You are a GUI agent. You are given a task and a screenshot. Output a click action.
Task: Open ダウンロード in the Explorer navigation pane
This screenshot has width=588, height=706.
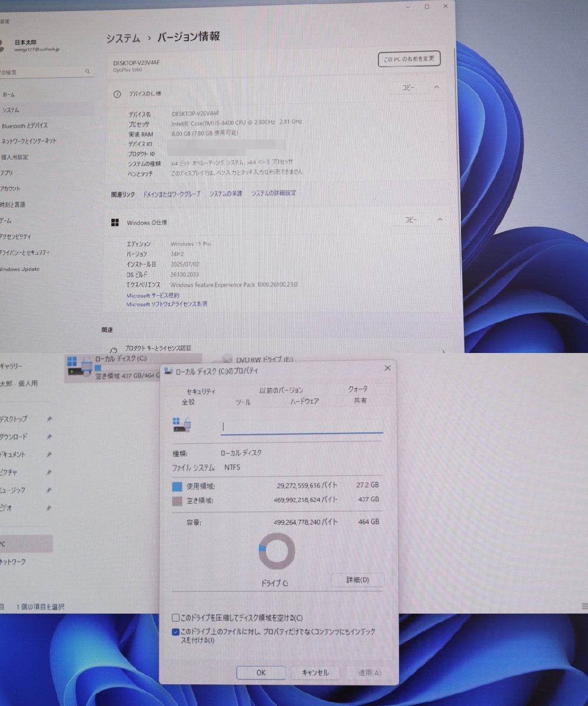[14, 437]
